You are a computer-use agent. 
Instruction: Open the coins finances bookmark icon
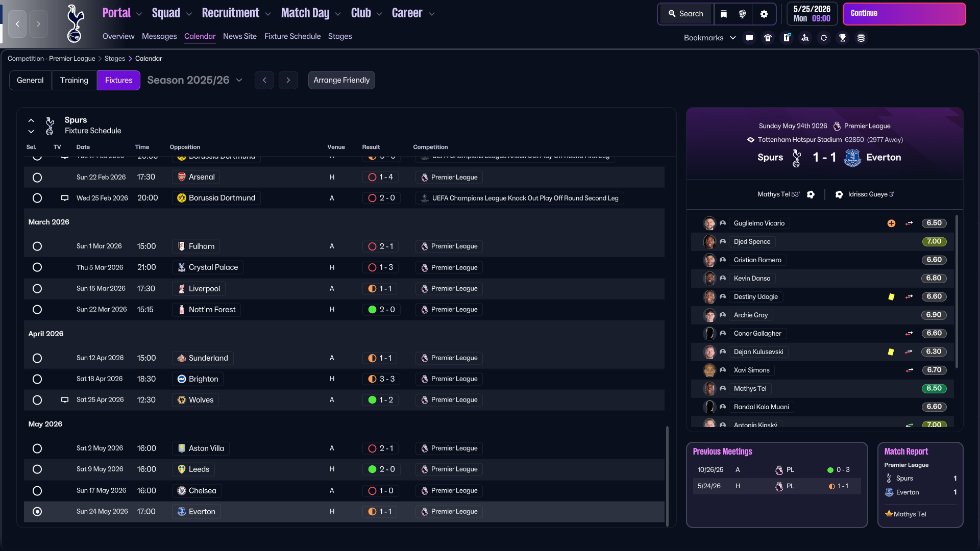pyautogui.click(x=861, y=38)
